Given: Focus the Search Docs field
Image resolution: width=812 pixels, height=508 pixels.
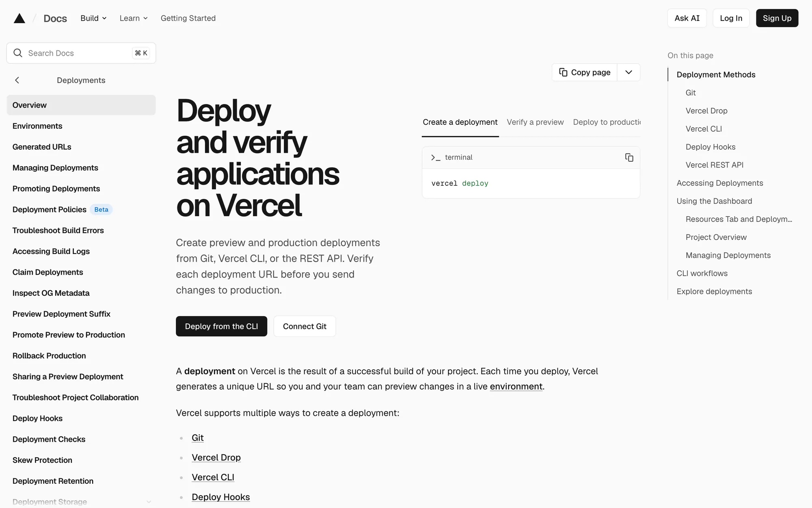Looking at the screenshot, I should 81,53.
